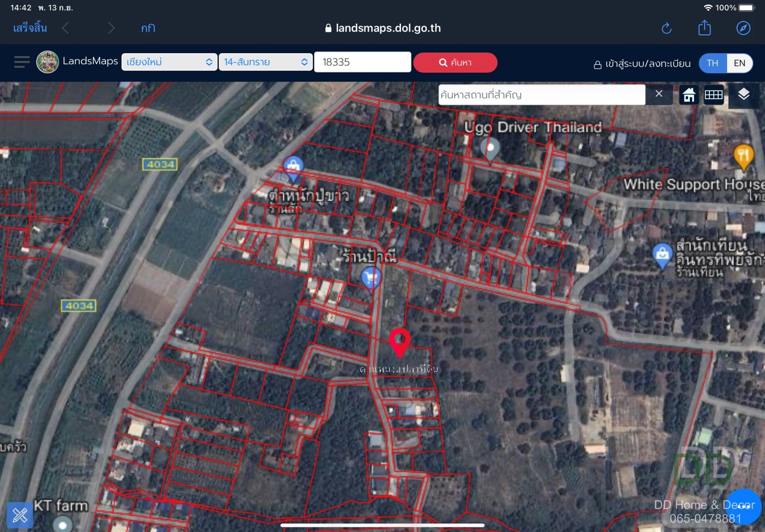Viewport: 765px width, 532px height.
Task: Click the Wi-Fi status icon
Action: 708,7
